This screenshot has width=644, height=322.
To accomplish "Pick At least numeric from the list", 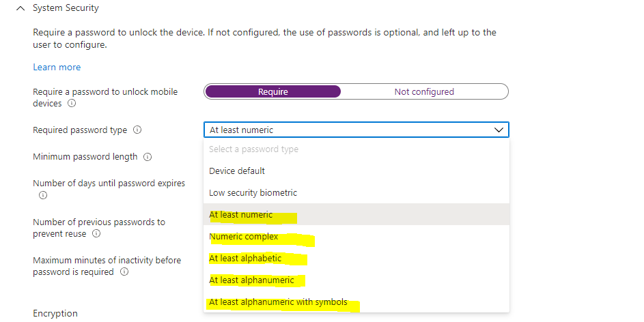I will pos(356,214).
